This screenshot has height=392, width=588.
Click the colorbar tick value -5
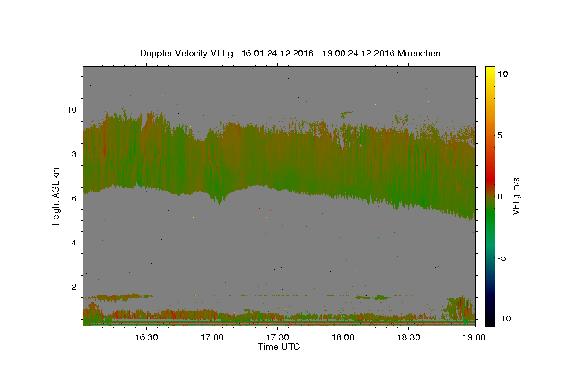[501, 258]
